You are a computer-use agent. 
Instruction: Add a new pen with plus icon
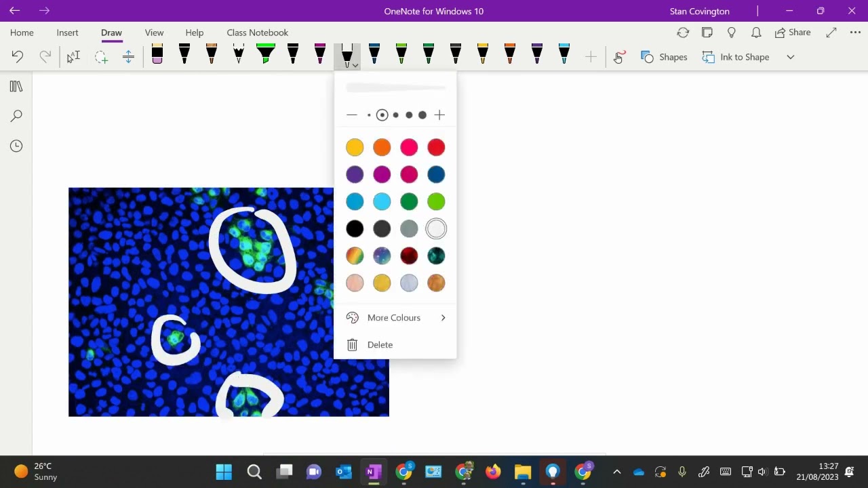click(x=591, y=57)
